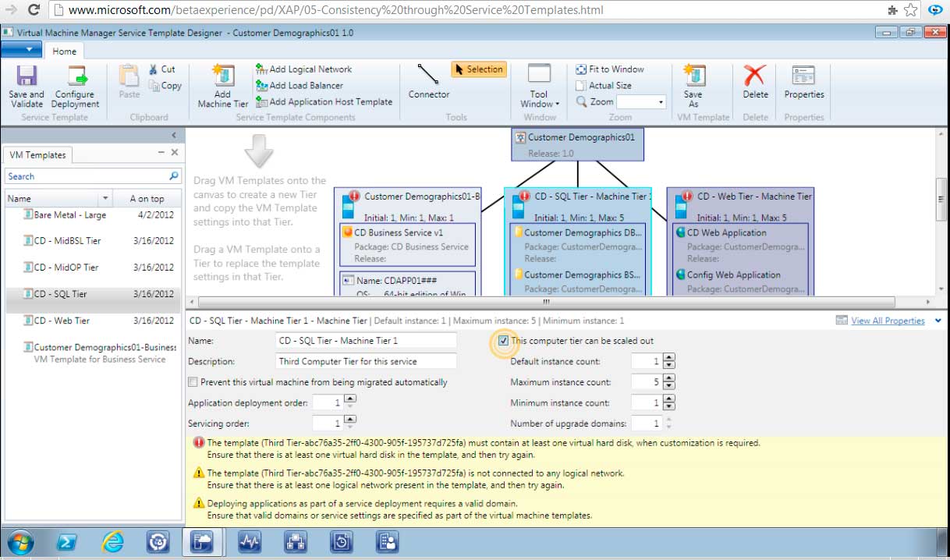The height and width of the screenshot is (560, 950).
Task: Add a Machine Tier to the template
Action: tap(223, 86)
